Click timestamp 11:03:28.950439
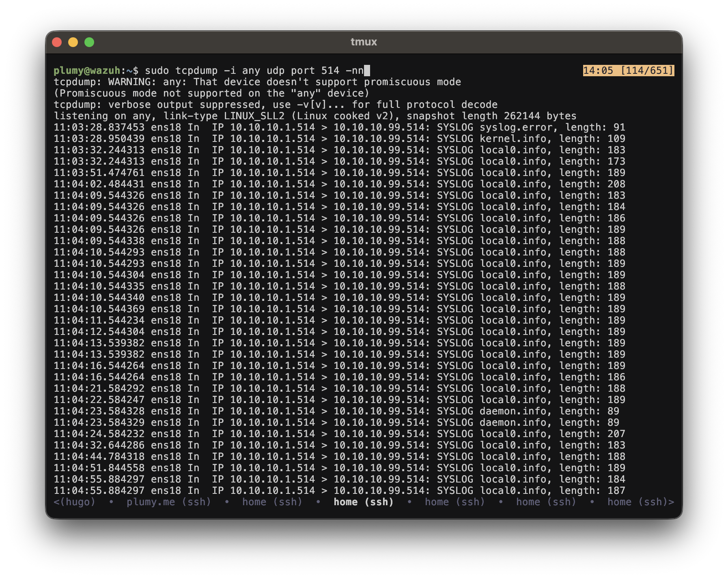 pyautogui.click(x=99, y=139)
